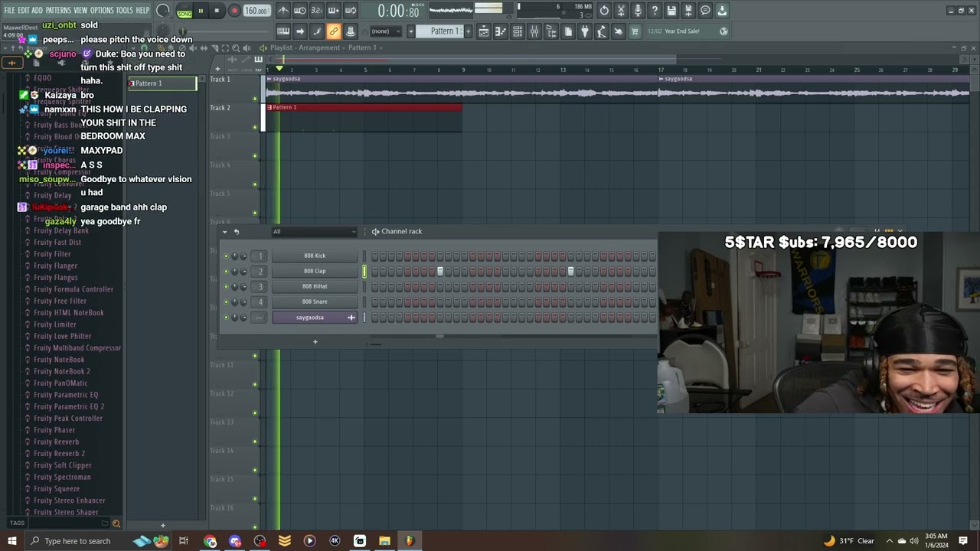The height and width of the screenshot is (551, 980).
Task: Click the Year End Sale news text
Action: pyautogui.click(x=682, y=31)
